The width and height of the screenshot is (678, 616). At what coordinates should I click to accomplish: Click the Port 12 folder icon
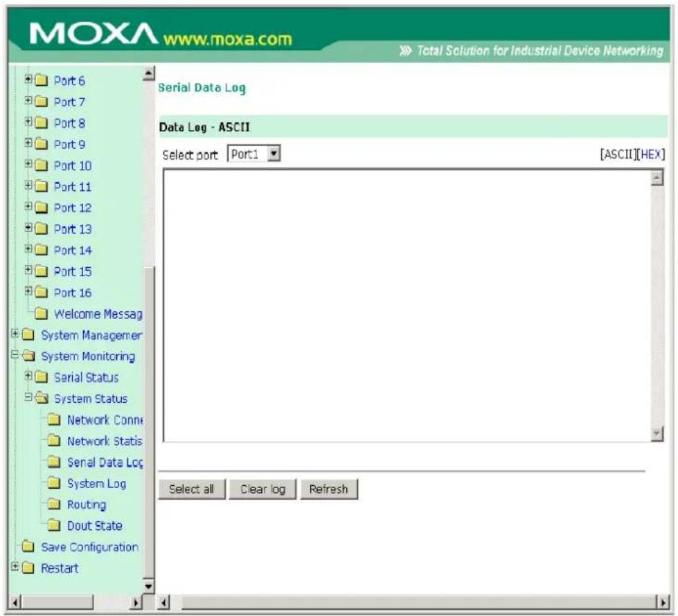point(41,208)
